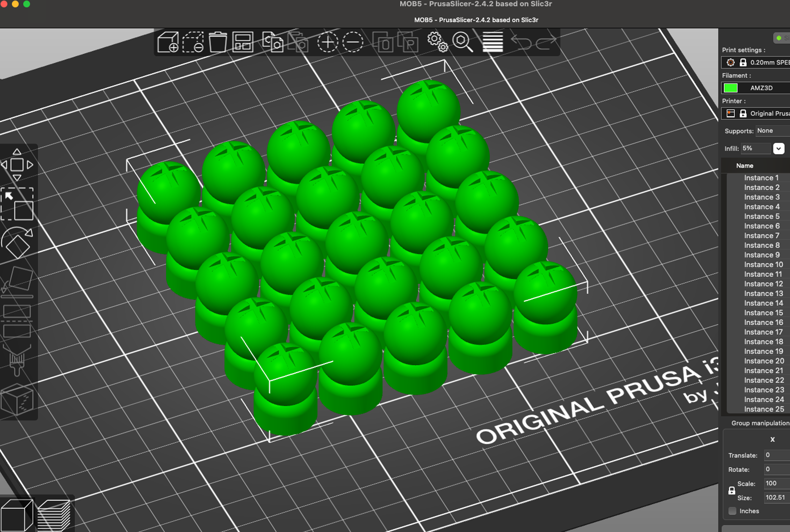The width and height of the screenshot is (790, 532).
Task: Check the Inches checkbox
Action: 733,511
